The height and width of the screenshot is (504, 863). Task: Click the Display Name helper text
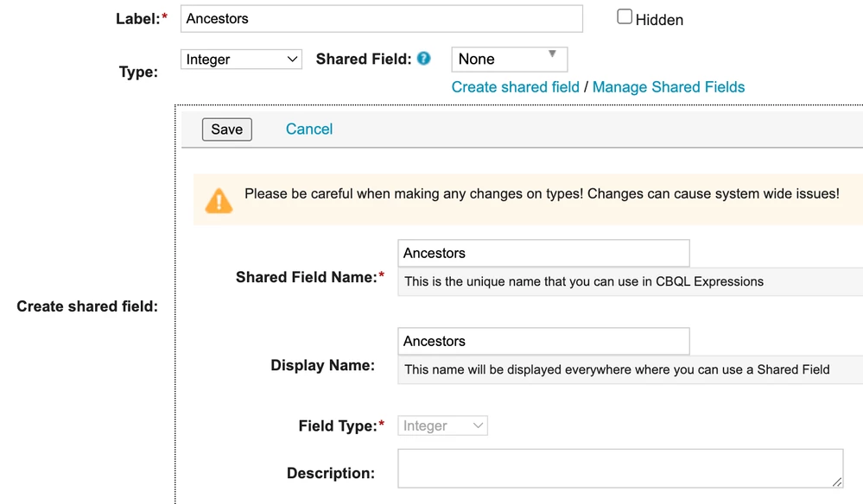pyautogui.click(x=619, y=369)
